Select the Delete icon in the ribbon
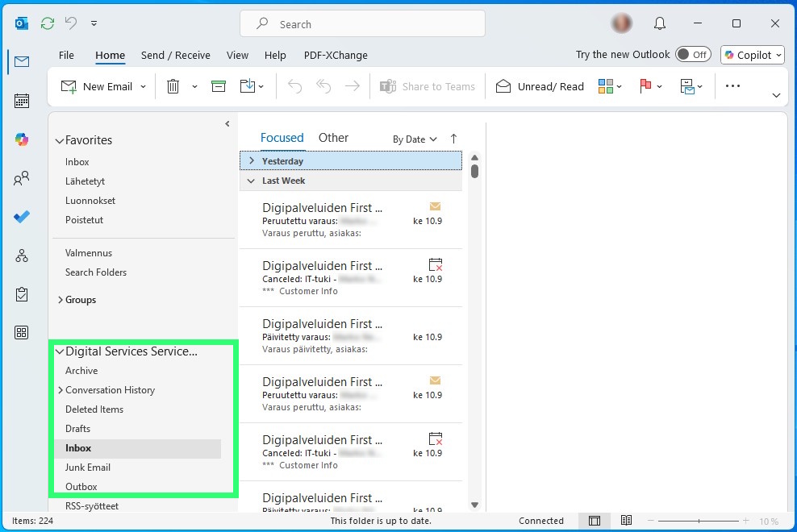Viewport: 797px width, 532px height. coord(173,85)
